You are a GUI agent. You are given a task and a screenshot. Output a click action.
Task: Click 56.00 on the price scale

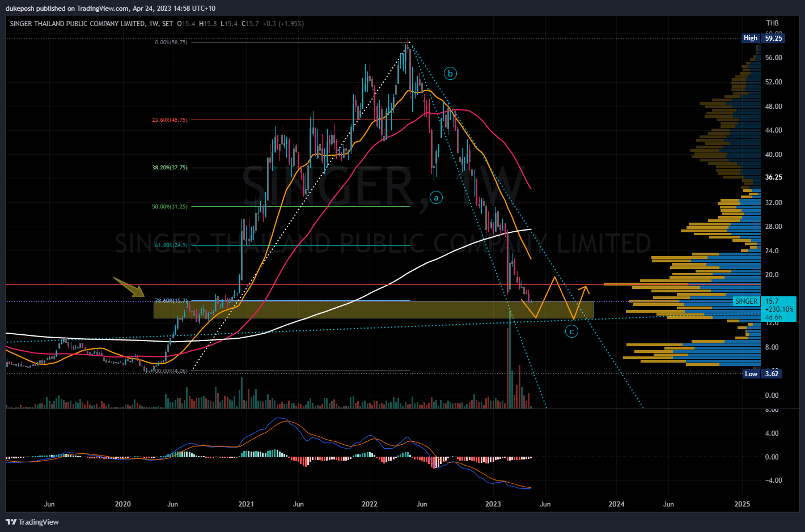click(773, 58)
